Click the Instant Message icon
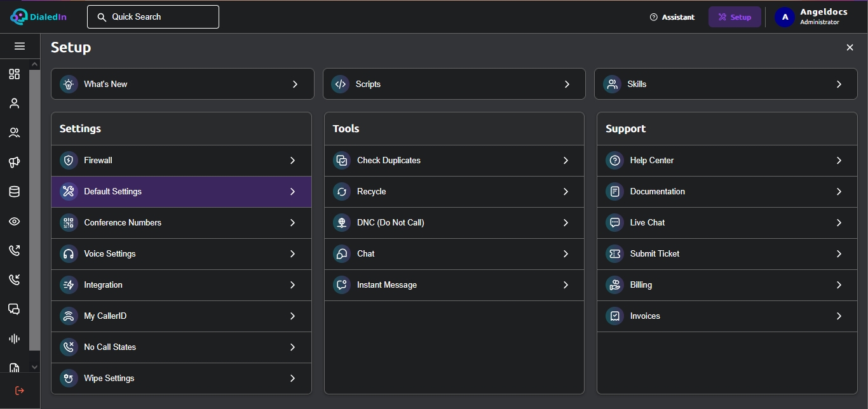 [x=342, y=285]
